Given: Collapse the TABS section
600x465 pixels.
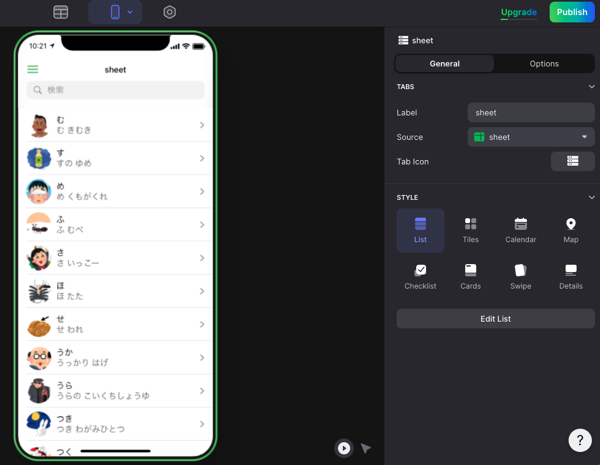Looking at the screenshot, I should click(x=591, y=86).
